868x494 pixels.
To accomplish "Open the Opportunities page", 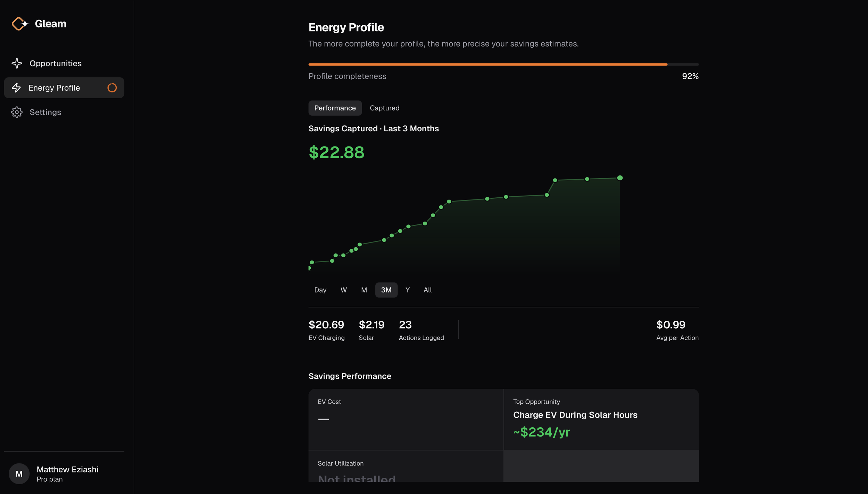I will pos(64,63).
